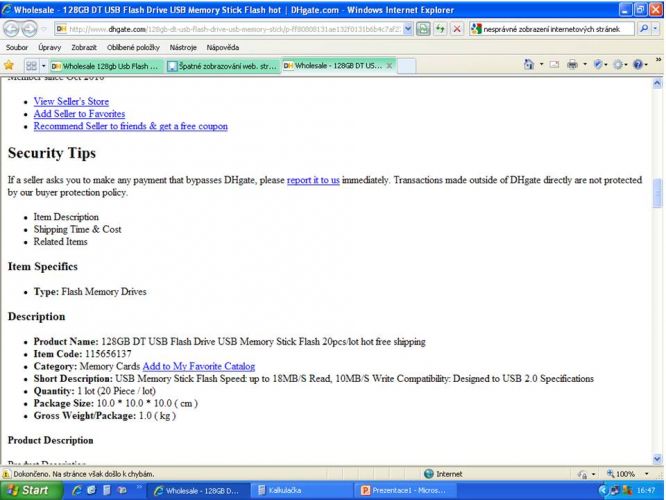Screen dimensions: 666x500
Task: Click inside the dhgate.com address bar
Action: pos(228,29)
